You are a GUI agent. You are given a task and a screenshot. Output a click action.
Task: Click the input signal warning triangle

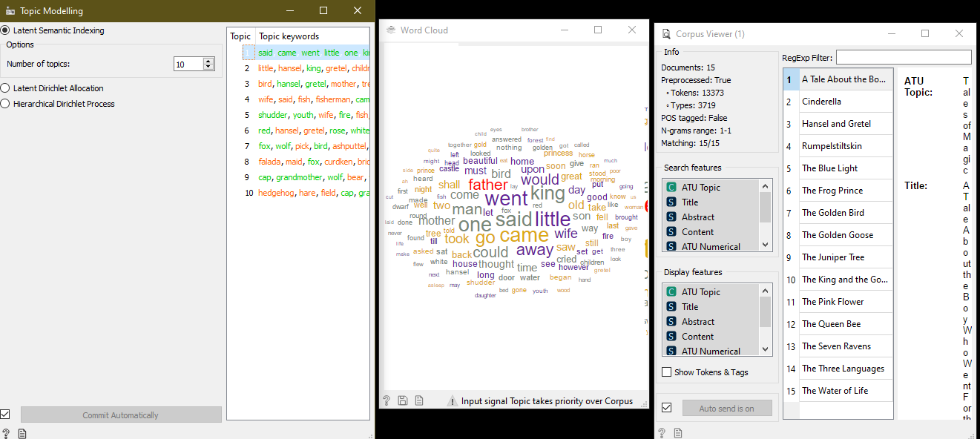pos(453,400)
